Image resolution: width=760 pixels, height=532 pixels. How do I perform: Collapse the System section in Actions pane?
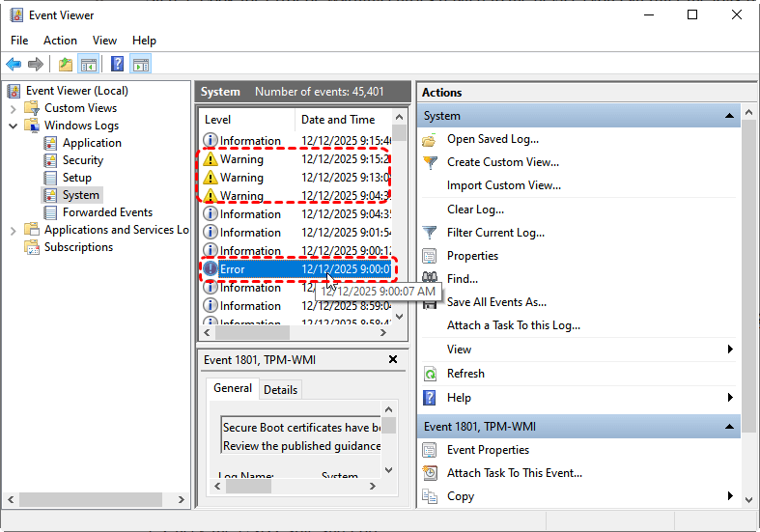[x=731, y=116]
